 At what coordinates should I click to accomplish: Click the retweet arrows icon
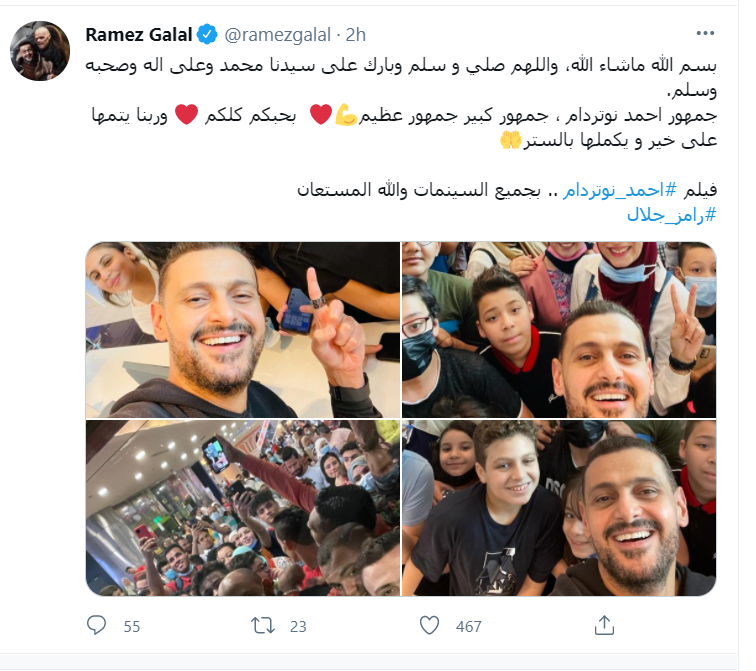pos(263,626)
